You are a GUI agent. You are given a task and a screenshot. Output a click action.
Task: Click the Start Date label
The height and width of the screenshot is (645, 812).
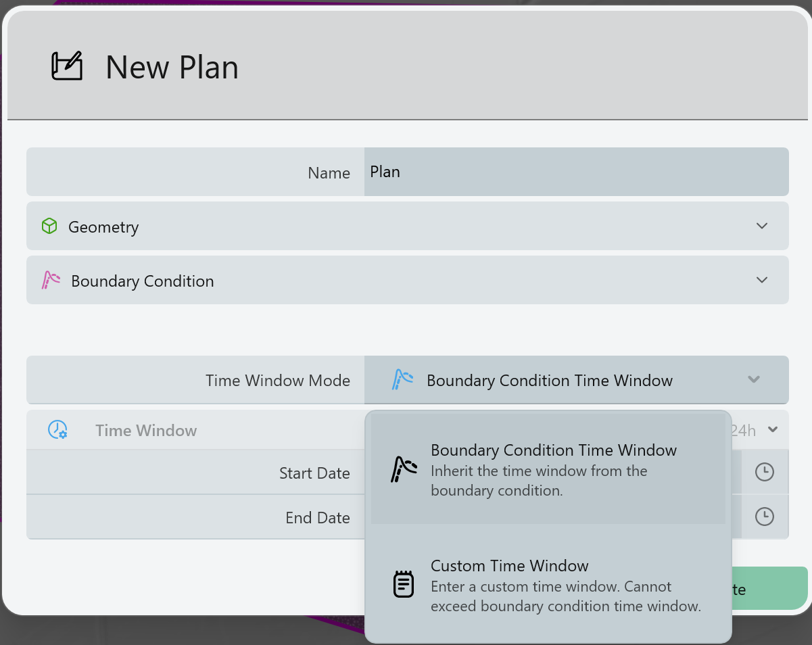(314, 473)
